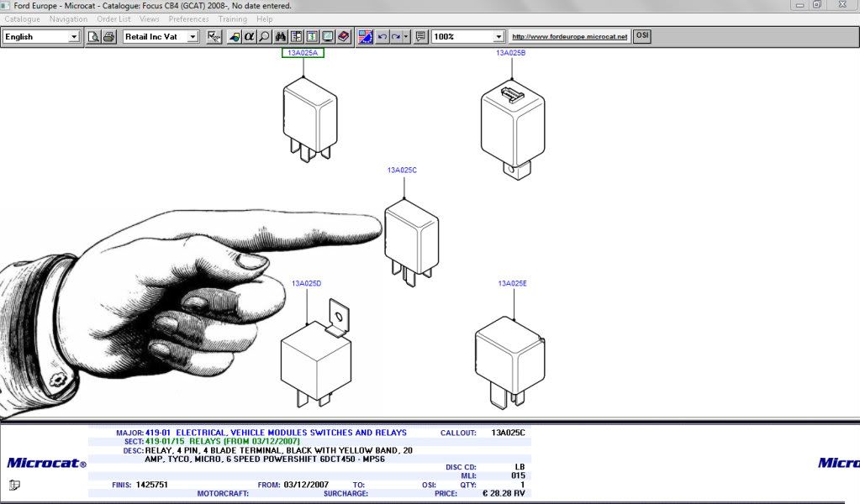Click the binoculars find icon
Viewport: 860px width, 504px height.
point(281,37)
